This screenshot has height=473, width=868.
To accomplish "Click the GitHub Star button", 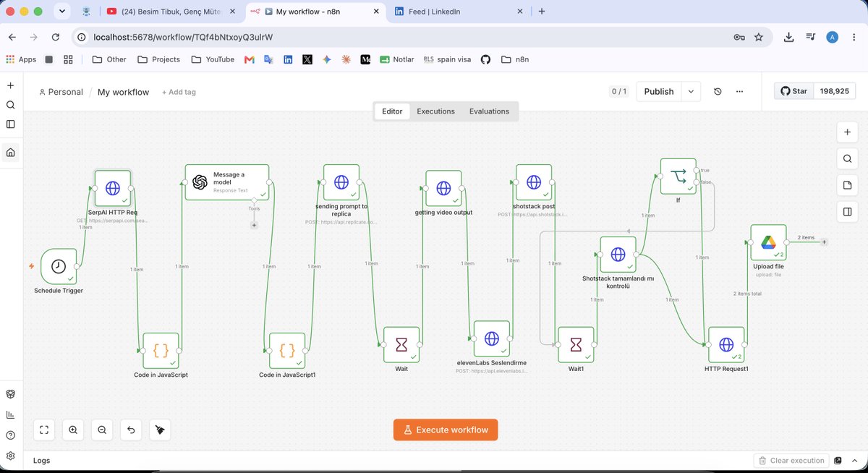I will pyautogui.click(x=794, y=92).
